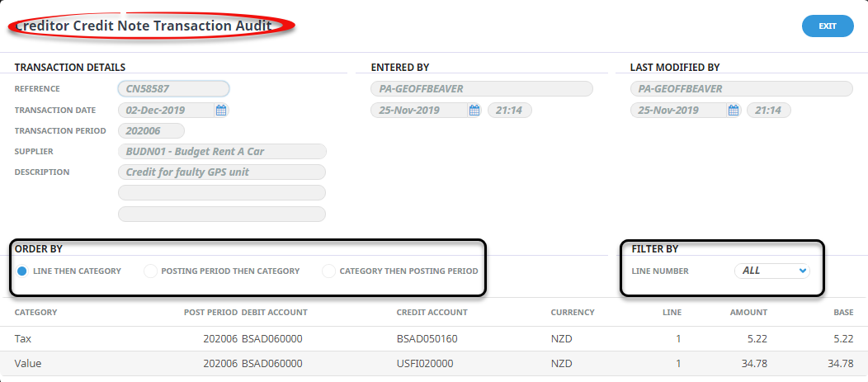This screenshot has height=382, width=868.
Task: Sort by the Post Period column header
Action: point(211,312)
